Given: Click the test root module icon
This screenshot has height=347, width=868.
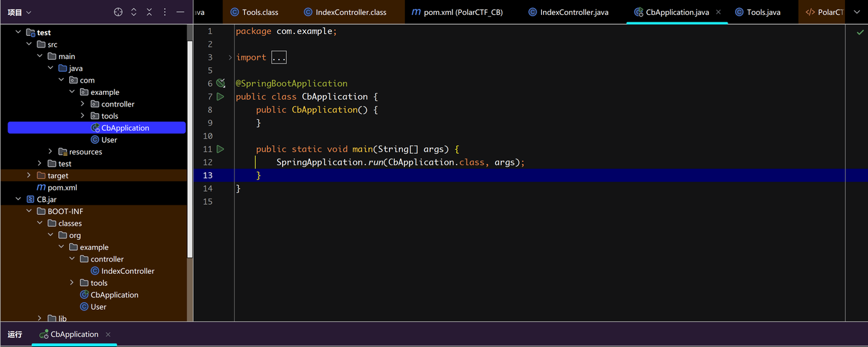Looking at the screenshot, I should pos(31,33).
